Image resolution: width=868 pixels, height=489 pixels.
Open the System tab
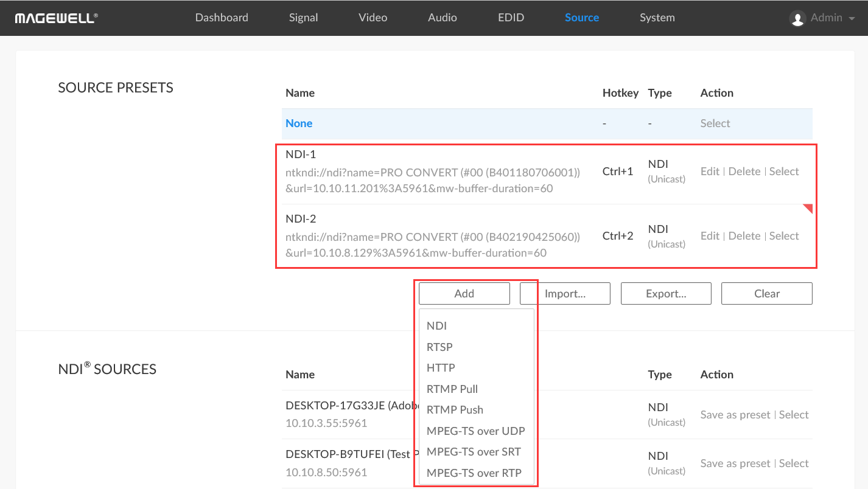click(657, 18)
